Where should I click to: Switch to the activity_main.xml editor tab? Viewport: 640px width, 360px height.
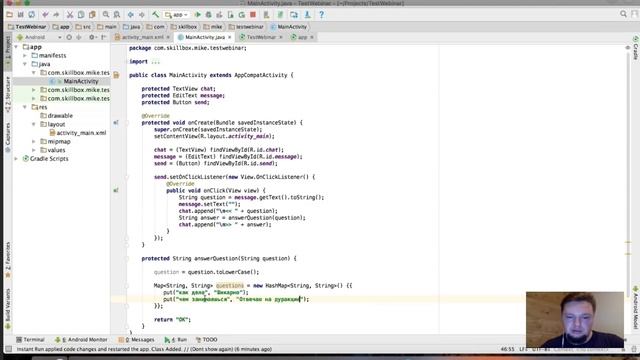(142, 37)
